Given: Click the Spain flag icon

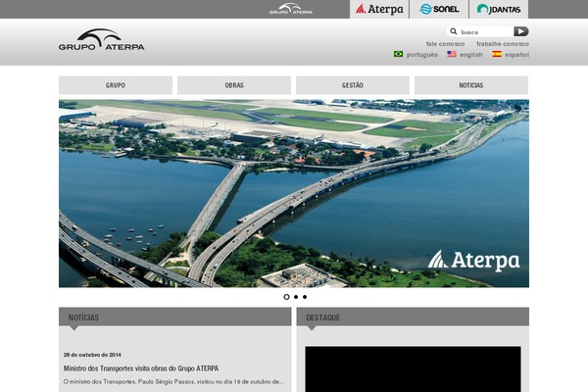Looking at the screenshot, I should click(x=497, y=55).
